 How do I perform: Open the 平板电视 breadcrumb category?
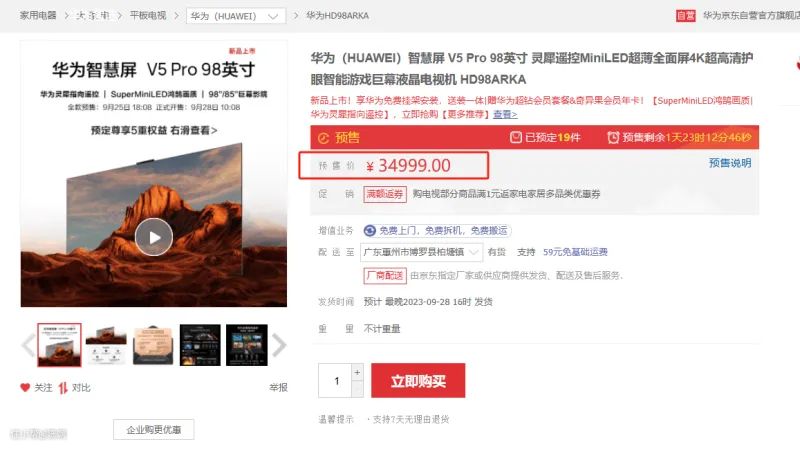coord(148,15)
